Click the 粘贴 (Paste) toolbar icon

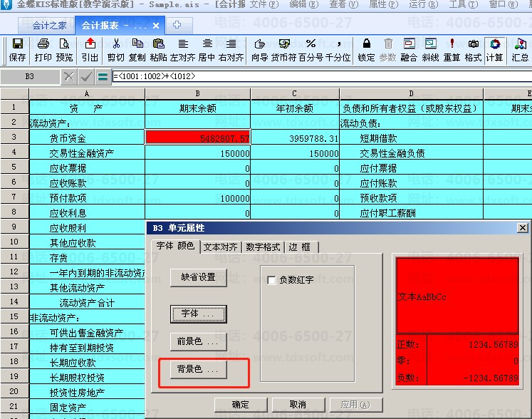point(158,49)
